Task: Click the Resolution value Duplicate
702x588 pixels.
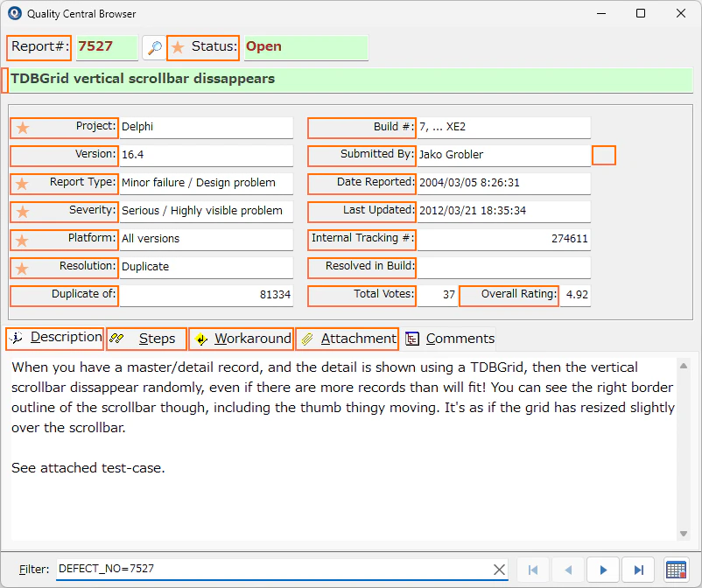Action: pos(207,267)
